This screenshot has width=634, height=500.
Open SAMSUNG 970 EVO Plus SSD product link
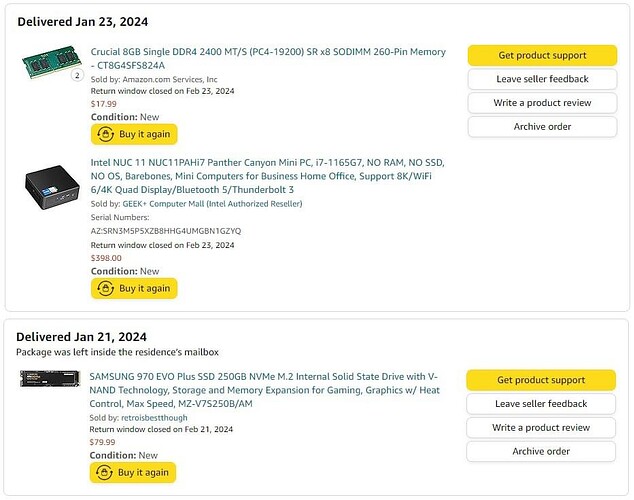264,390
